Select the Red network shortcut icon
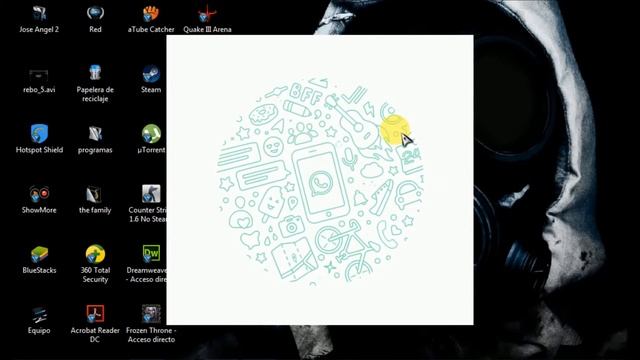The height and width of the screenshot is (360, 640). click(x=95, y=14)
